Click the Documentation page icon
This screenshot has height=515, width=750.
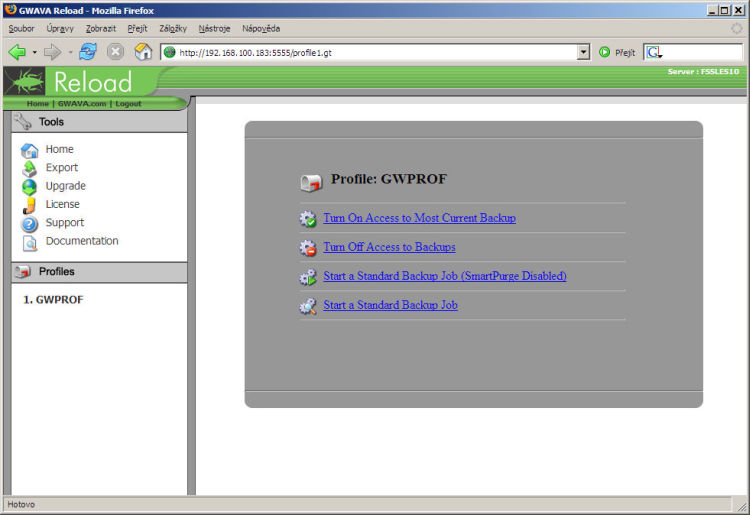(x=30, y=242)
